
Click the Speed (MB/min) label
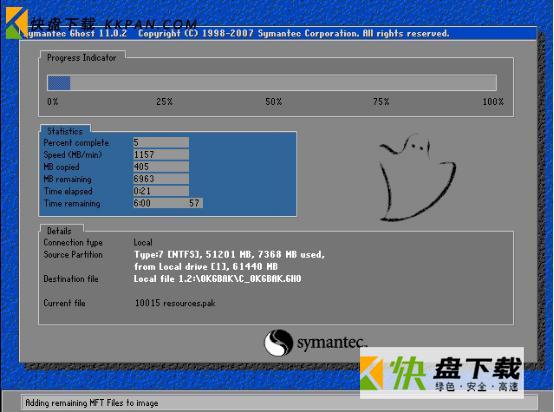[73, 155]
